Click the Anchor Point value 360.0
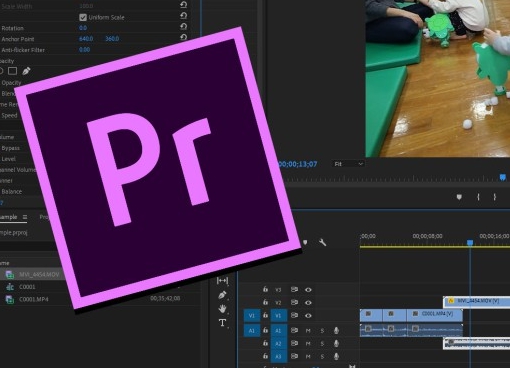This screenshot has width=510, height=368. click(112, 39)
